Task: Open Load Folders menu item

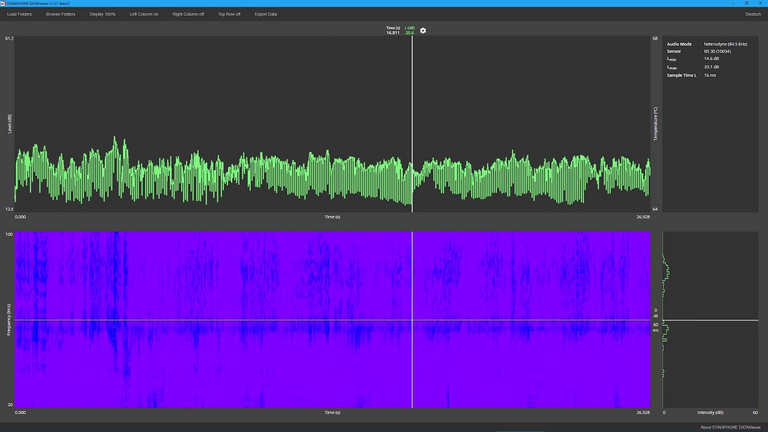Action: 20,14
